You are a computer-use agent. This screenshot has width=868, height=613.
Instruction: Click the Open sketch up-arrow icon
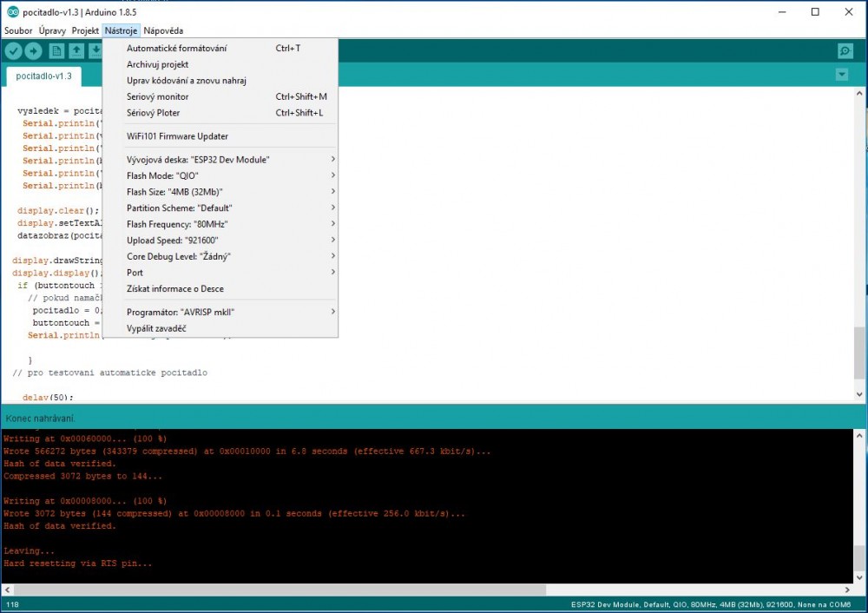click(76, 51)
